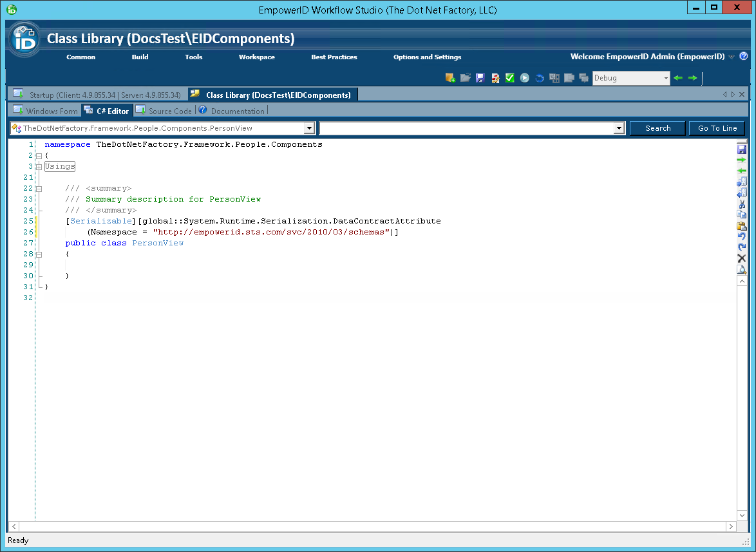Compile using the green checkmark icon
This screenshot has height=552, width=756.
pos(509,77)
